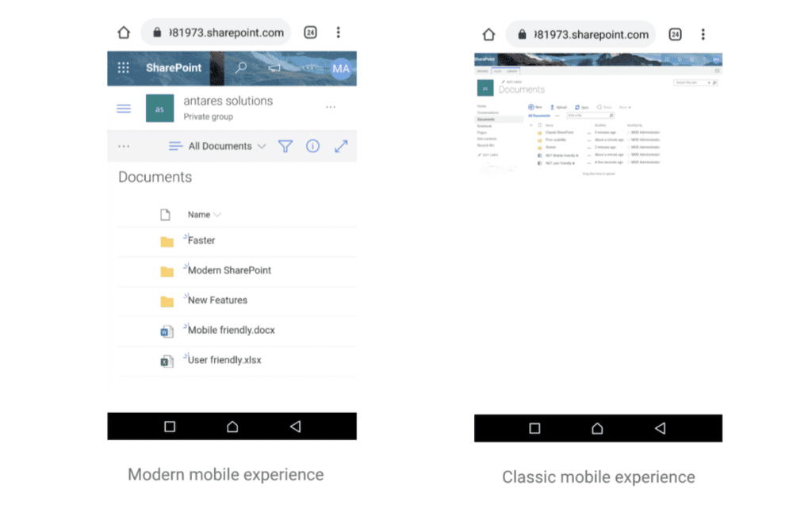Tap browser home icon in modern experience phone
This screenshot has height=509, width=812.
tap(124, 33)
